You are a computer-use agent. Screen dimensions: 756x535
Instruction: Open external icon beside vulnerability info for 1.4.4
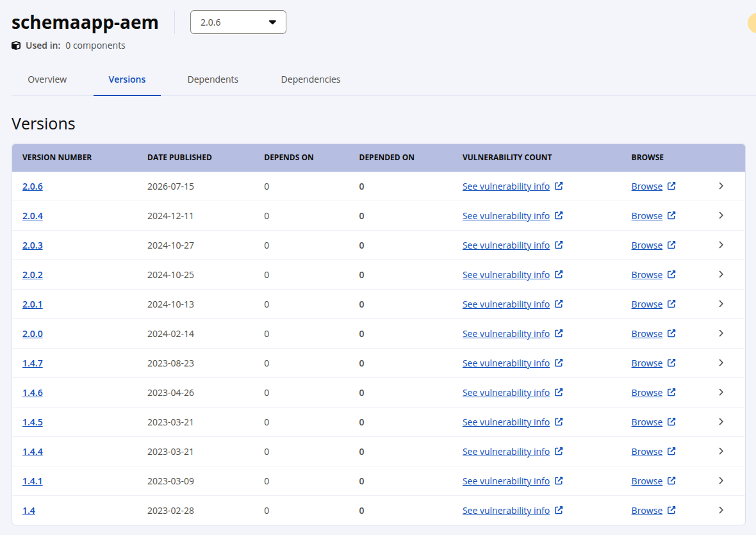(x=559, y=451)
